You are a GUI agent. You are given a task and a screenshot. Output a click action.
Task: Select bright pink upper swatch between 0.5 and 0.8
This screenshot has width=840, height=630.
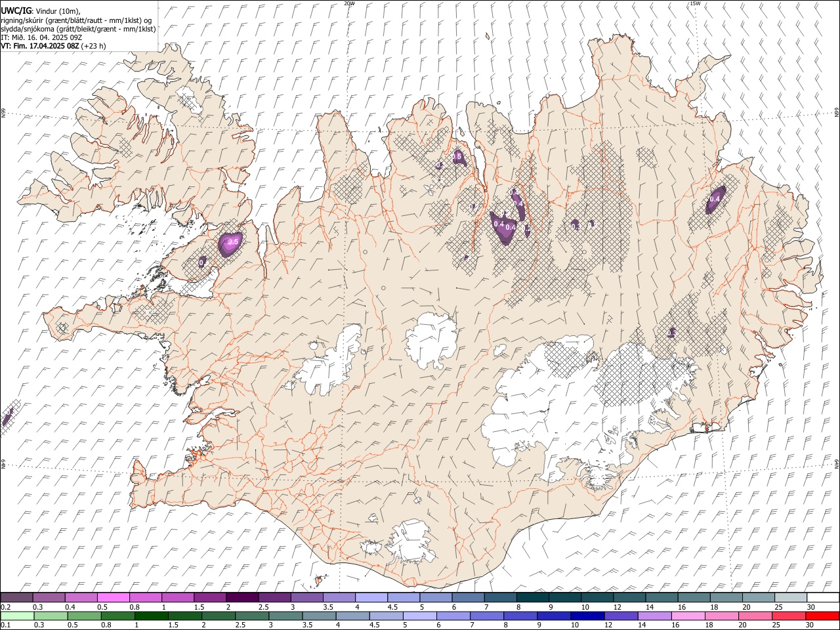click(114, 598)
